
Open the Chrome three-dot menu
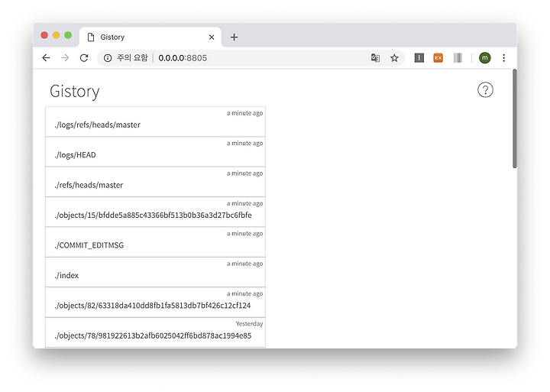pos(503,58)
